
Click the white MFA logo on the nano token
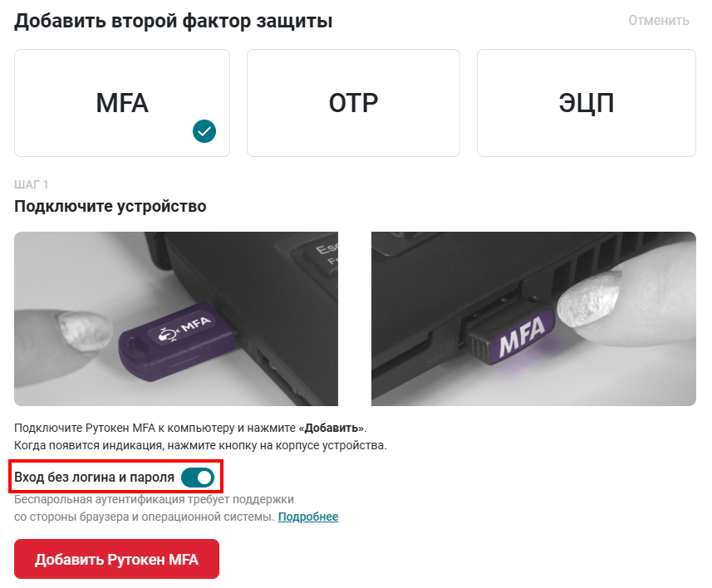coord(523,336)
